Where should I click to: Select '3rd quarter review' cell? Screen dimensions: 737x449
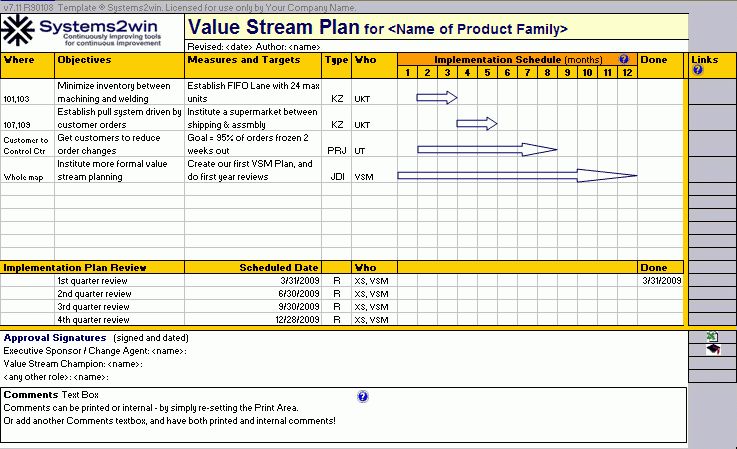click(x=119, y=307)
